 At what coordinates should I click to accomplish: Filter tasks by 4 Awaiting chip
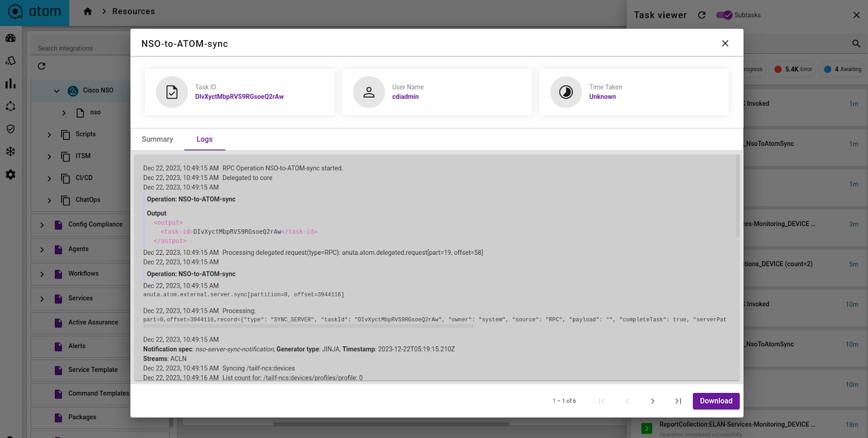[843, 69]
